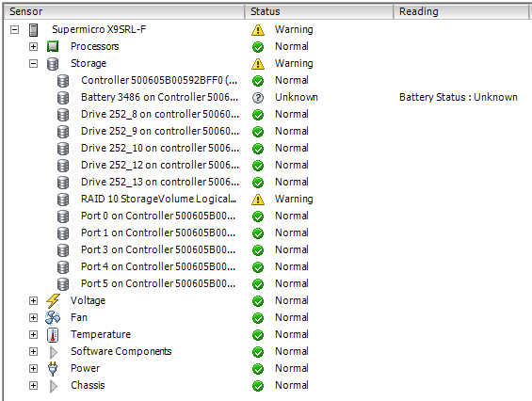Expand the Software Components group

(x=33, y=351)
